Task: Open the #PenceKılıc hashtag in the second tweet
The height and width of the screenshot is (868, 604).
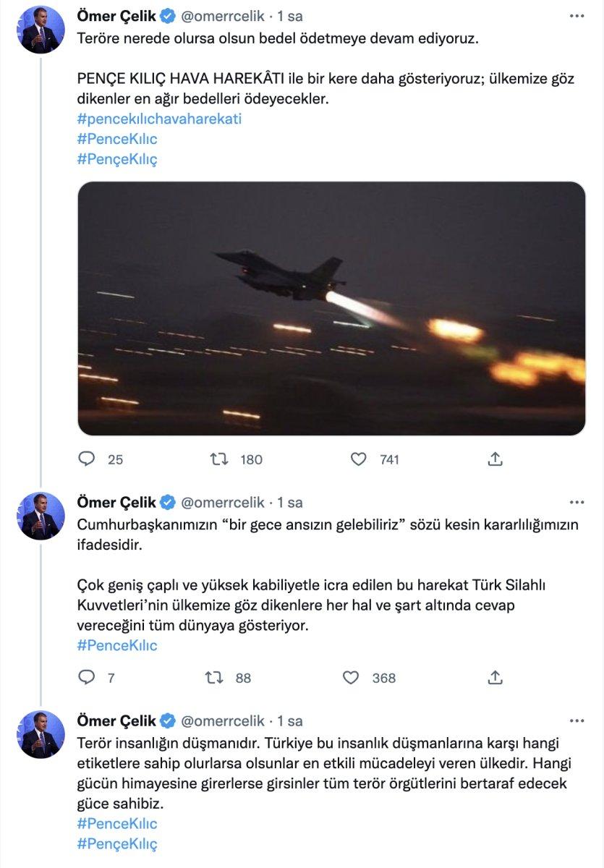Action: tap(116, 644)
